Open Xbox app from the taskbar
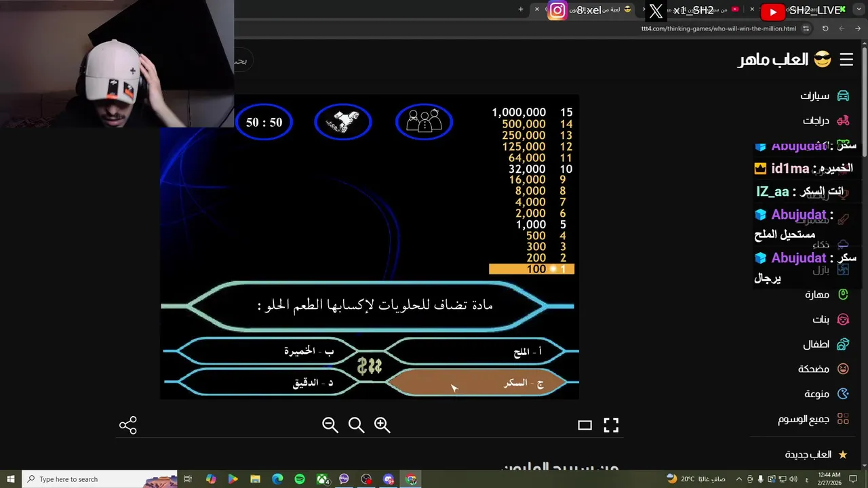The image size is (868, 488). point(322,479)
